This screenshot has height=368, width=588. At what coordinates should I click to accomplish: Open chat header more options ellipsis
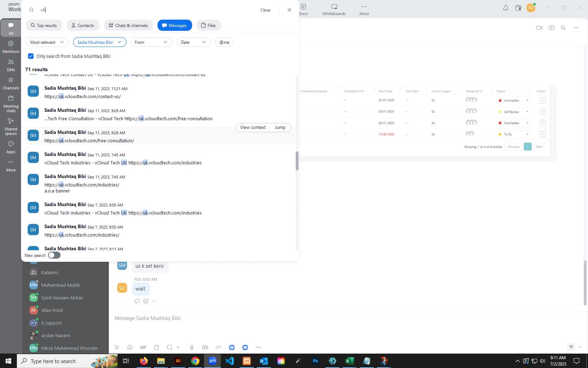point(576,28)
